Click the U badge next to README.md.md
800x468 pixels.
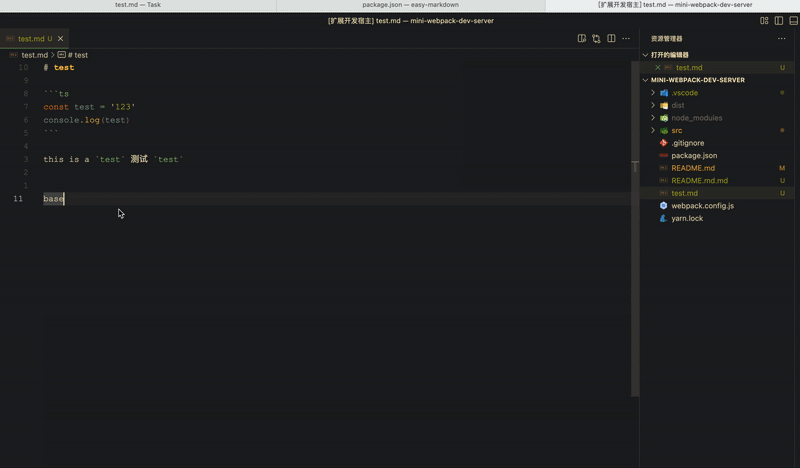pyautogui.click(x=782, y=180)
